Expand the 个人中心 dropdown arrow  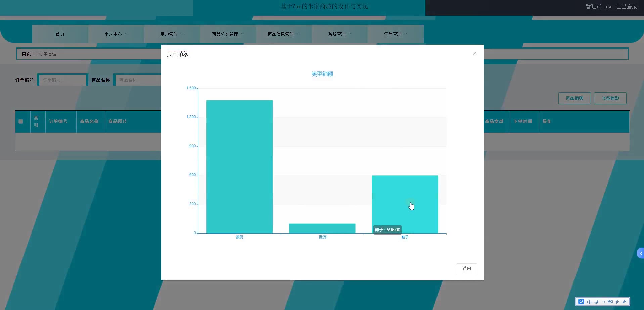pos(126,34)
